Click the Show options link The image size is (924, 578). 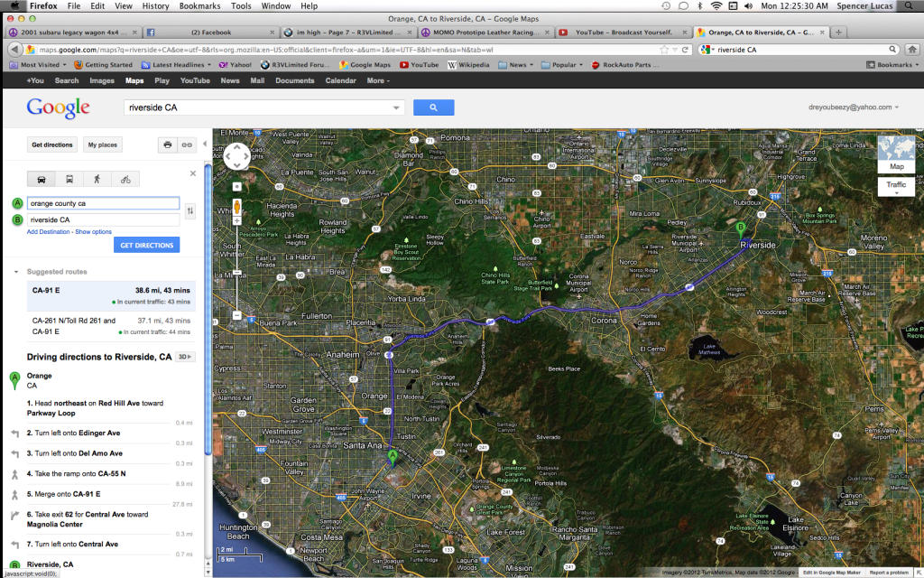[93, 232]
